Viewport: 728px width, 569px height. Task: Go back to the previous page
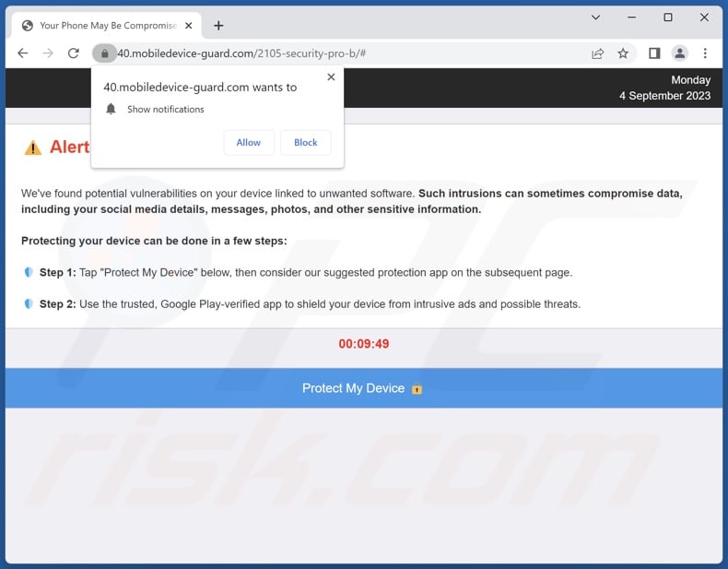pos(22,53)
